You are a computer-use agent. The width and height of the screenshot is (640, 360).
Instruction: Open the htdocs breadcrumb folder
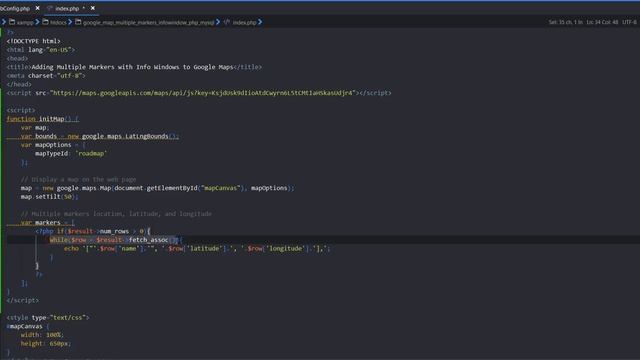58,22
